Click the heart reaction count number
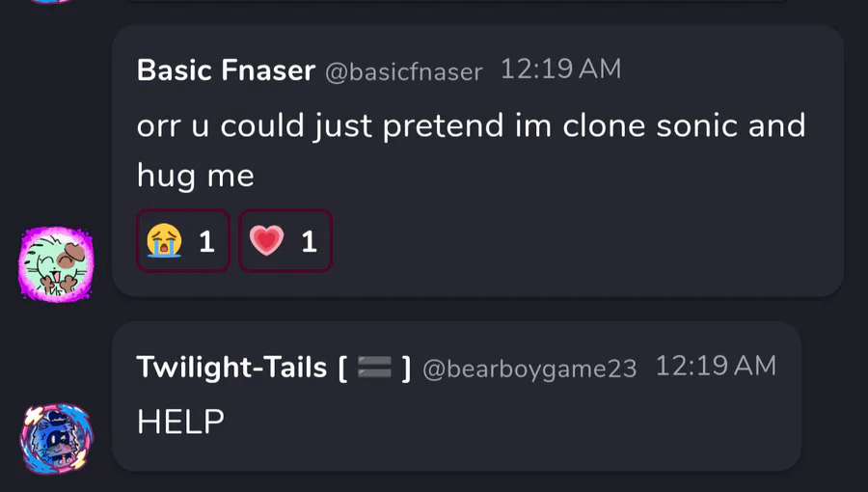The height and width of the screenshot is (492, 868). point(309,241)
